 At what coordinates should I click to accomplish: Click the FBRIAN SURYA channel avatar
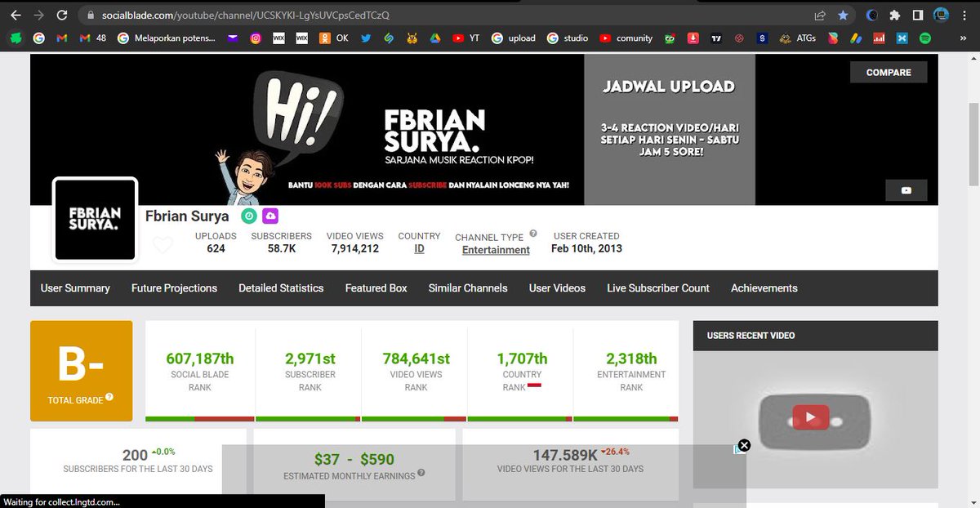(94, 219)
